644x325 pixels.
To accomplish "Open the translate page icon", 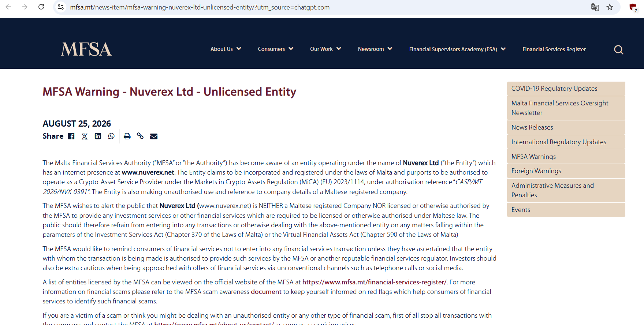I will (x=595, y=7).
